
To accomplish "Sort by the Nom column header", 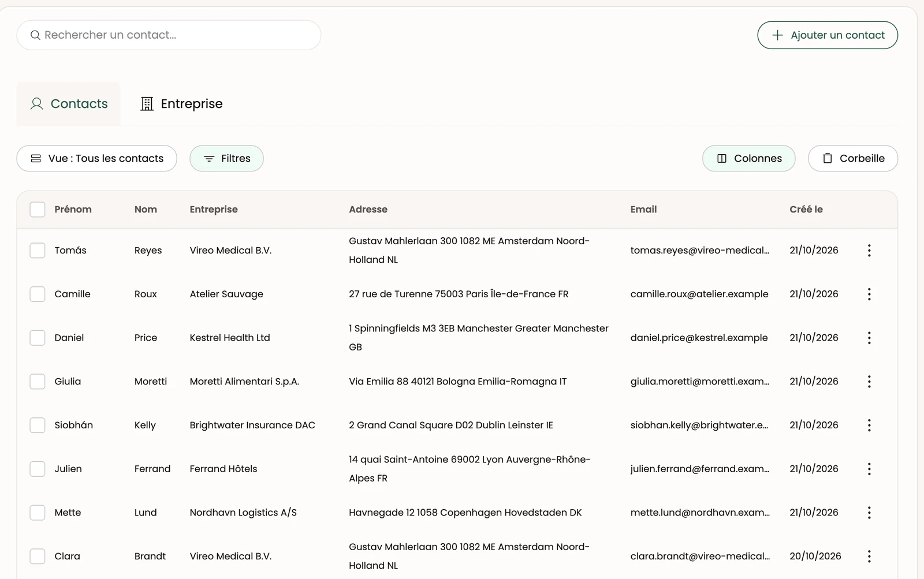I will click(x=146, y=209).
